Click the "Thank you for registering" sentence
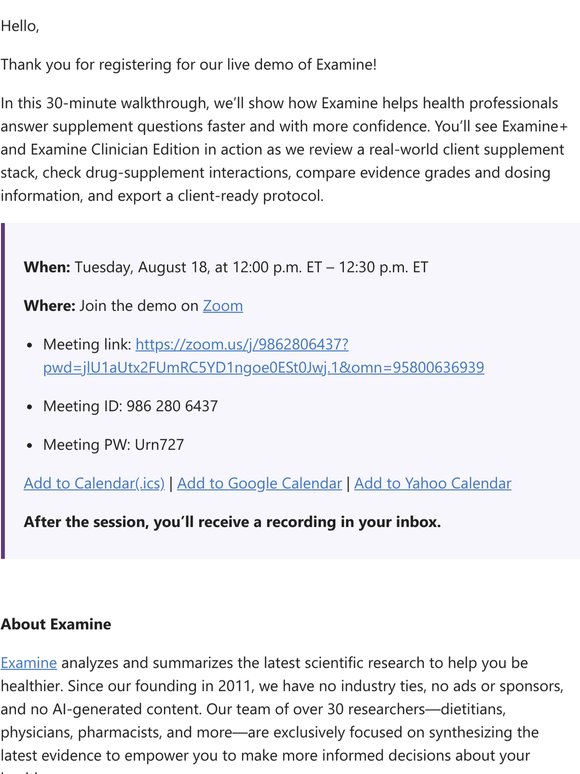The height and width of the screenshot is (774, 580). tap(189, 65)
